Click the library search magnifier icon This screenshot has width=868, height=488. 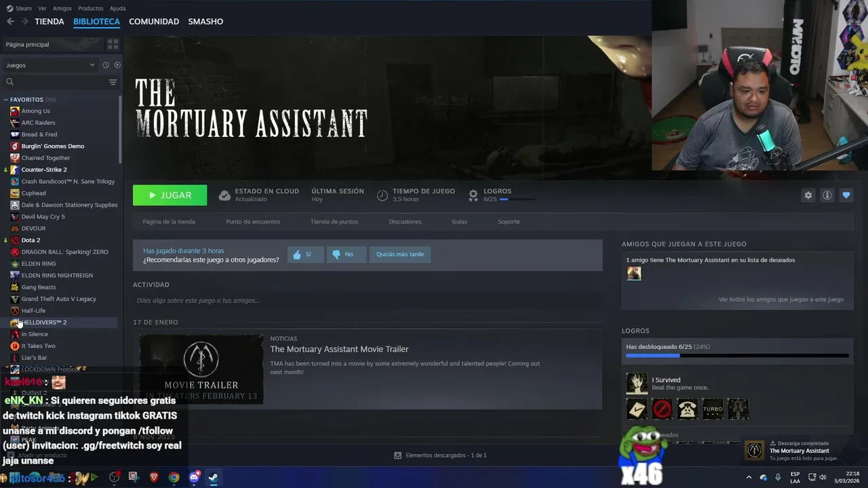click(x=9, y=82)
